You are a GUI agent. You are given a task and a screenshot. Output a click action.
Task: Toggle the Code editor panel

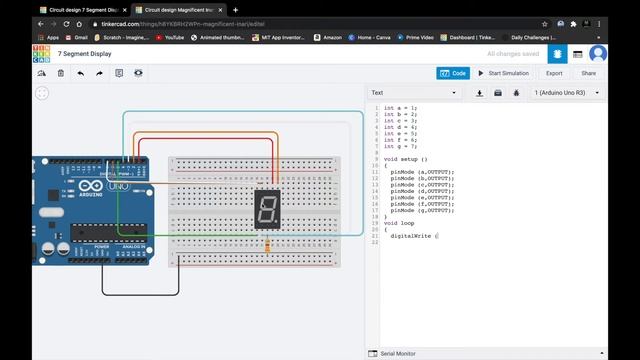click(x=453, y=73)
